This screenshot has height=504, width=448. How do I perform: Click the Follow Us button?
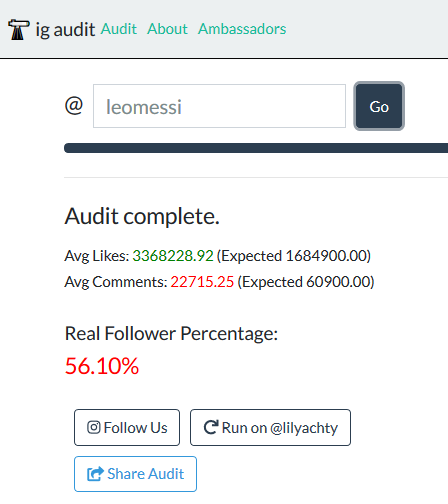pos(127,427)
